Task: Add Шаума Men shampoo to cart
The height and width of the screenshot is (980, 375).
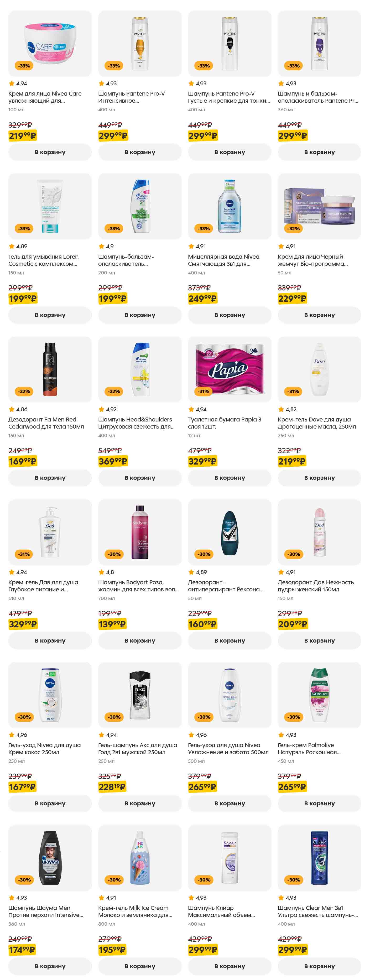Action: 50,966
